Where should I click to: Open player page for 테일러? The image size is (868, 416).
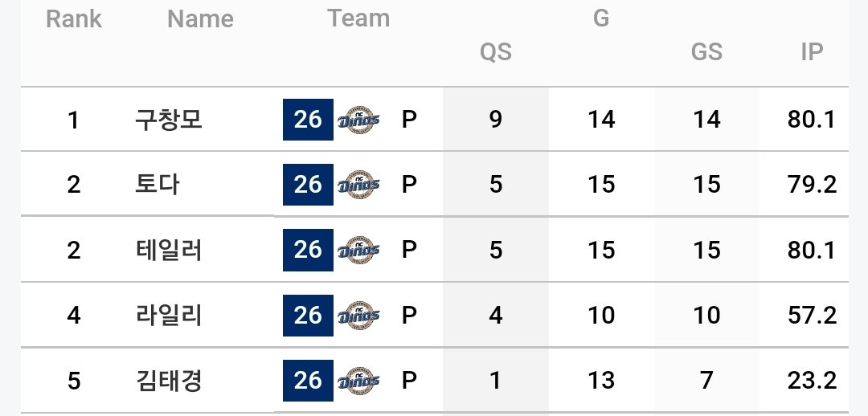click(169, 250)
